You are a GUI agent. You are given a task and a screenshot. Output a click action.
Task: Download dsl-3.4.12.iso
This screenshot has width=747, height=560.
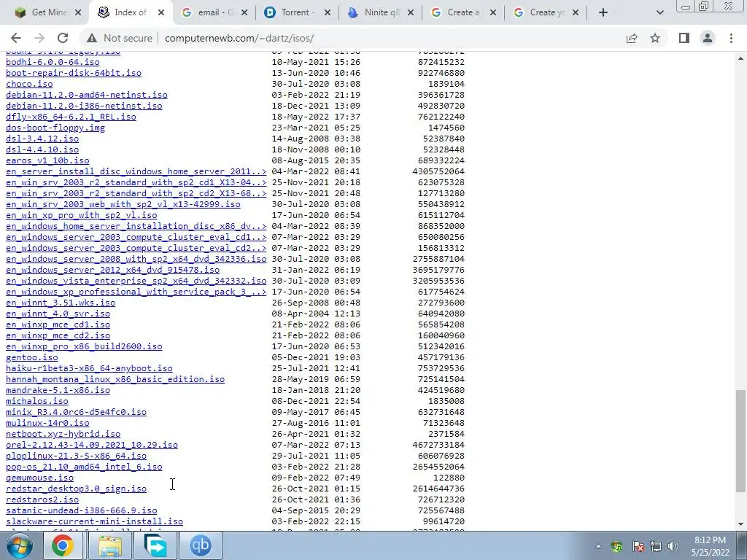tap(42, 139)
